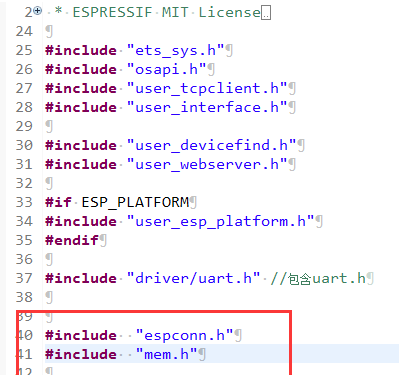Click on "user_interface.h" text
The height and width of the screenshot is (375, 399).
coord(207,107)
